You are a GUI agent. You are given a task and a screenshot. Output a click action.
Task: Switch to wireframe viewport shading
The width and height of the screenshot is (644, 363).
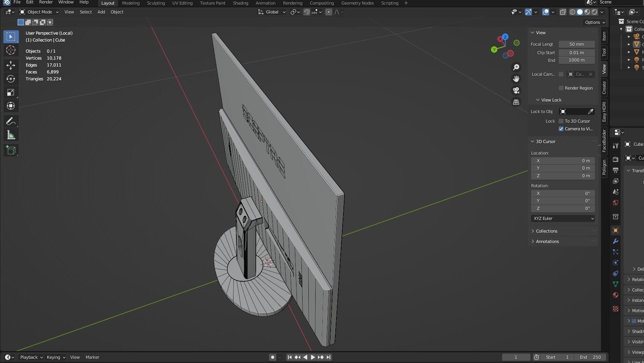pos(573,12)
